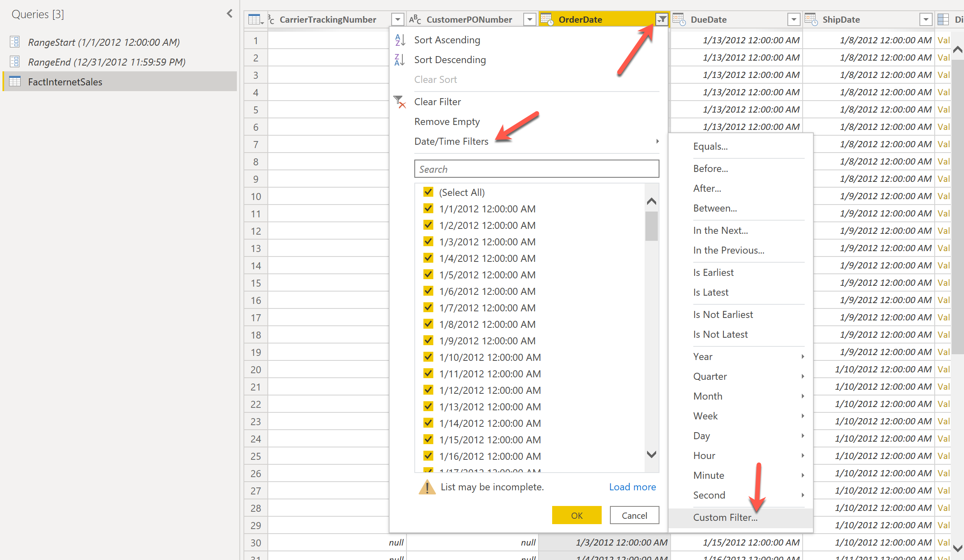Viewport: 964px width, 560px height.
Task: Click the CustomerPONumber ABC text type icon
Action: [415, 19]
